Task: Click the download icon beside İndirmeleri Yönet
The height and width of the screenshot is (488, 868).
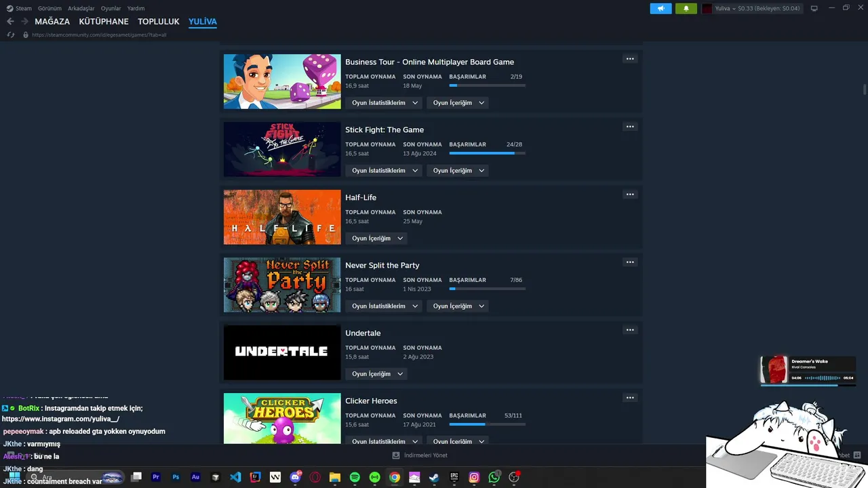Action: pos(396,455)
